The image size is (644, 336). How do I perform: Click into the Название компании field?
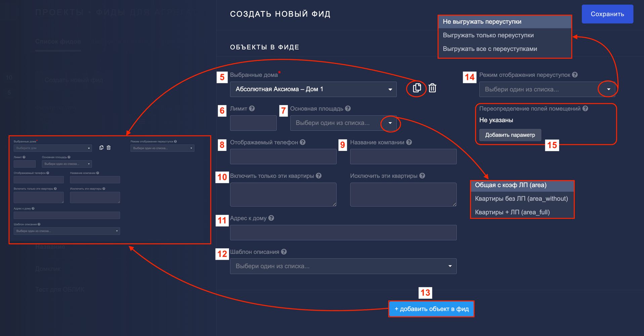click(403, 157)
